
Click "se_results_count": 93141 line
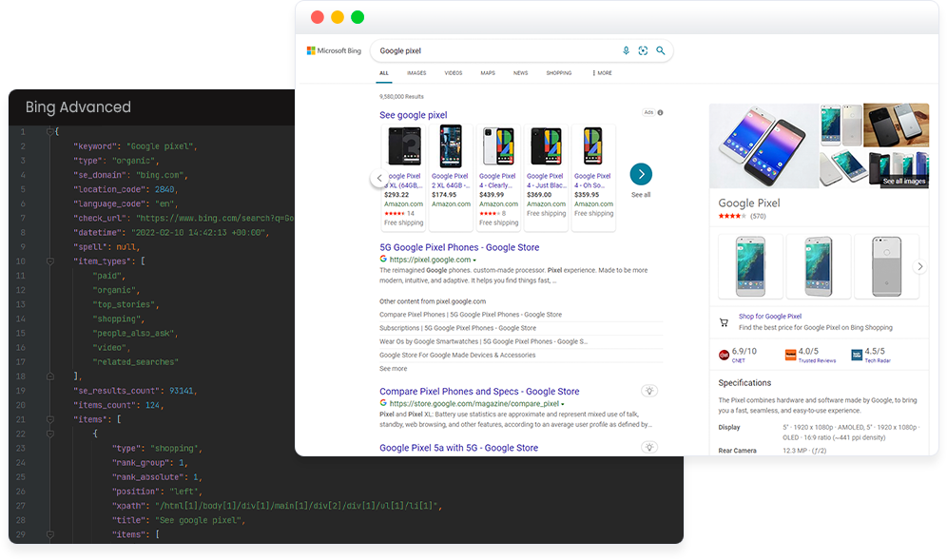point(135,391)
